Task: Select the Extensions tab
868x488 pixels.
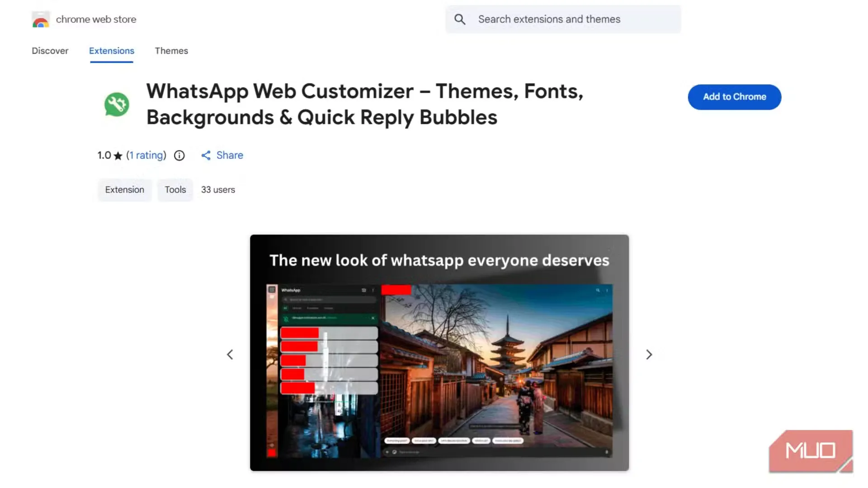Action: tap(111, 51)
